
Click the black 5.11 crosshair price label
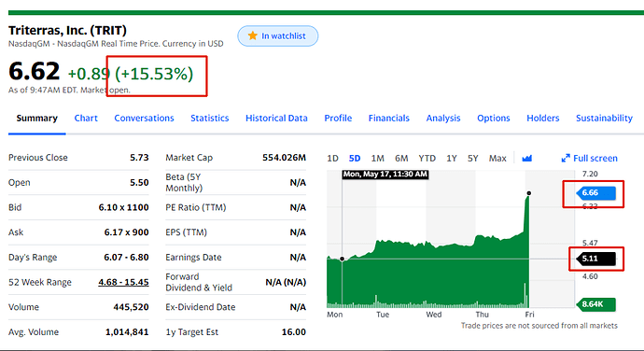[596, 259]
